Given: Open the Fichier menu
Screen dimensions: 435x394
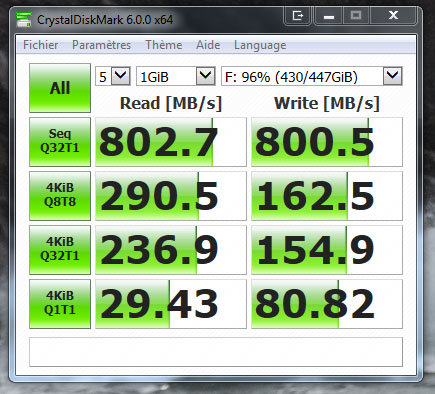Looking at the screenshot, I should click(41, 45).
